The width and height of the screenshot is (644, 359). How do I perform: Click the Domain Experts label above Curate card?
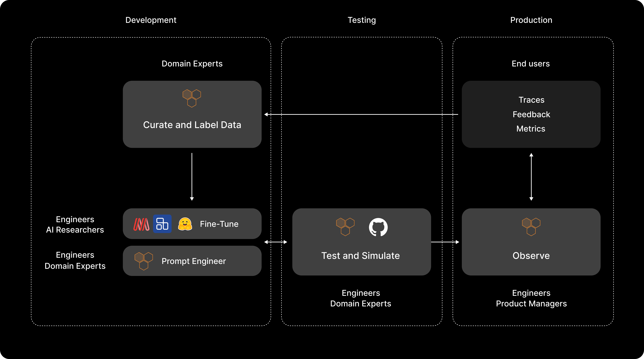(x=192, y=64)
